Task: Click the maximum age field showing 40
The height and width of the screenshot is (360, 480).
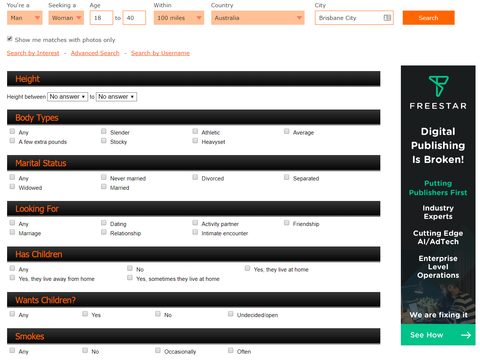Action: tap(134, 18)
